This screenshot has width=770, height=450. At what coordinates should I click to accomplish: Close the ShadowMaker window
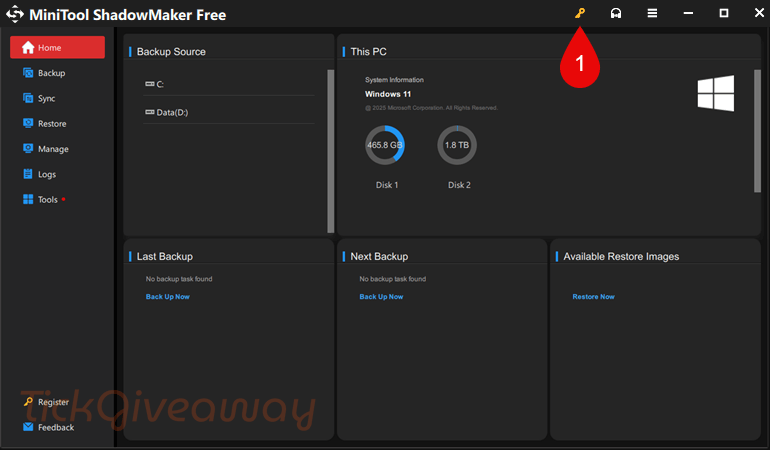[x=759, y=13]
